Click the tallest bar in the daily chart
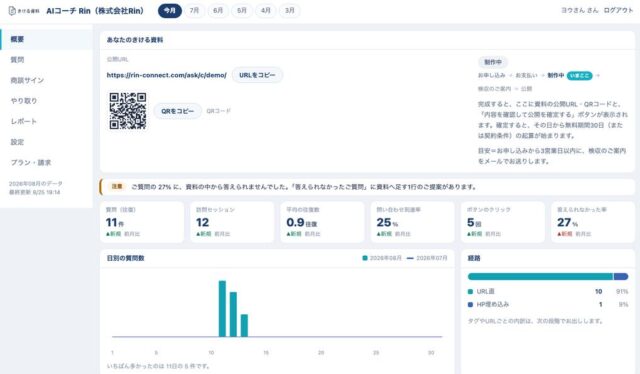The image size is (640, 374). [222, 309]
